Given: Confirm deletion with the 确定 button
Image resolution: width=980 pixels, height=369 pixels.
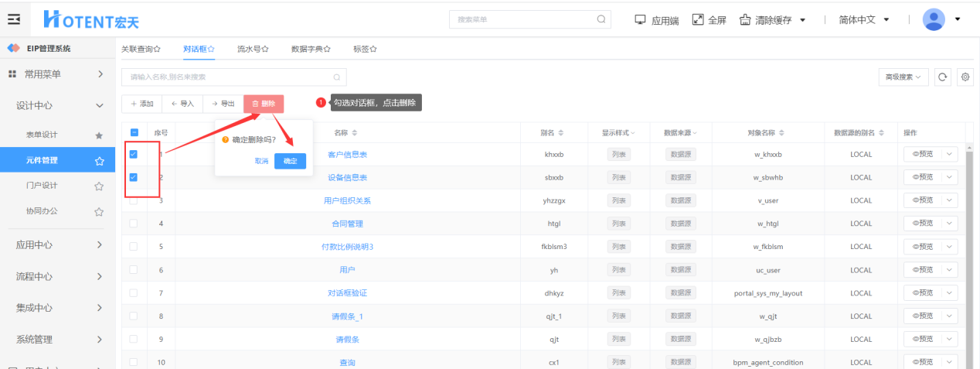Looking at the screenshot, I should pyautogui.click(x=290, y=161).
